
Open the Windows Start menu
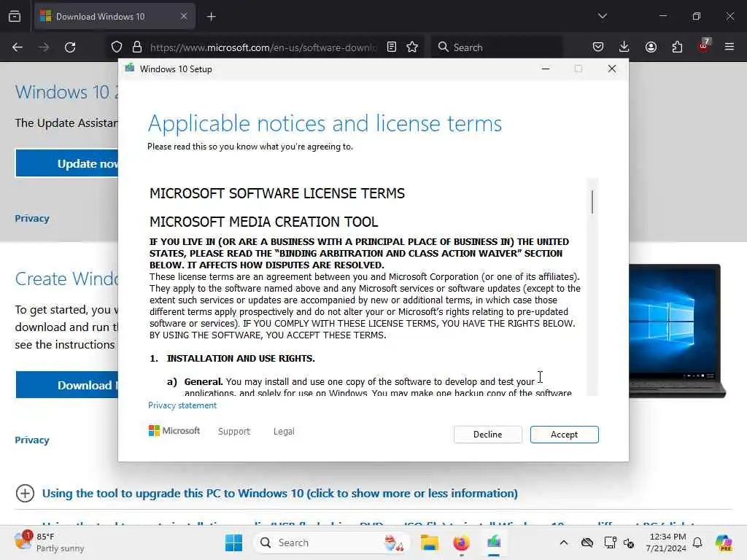(234, 542)
